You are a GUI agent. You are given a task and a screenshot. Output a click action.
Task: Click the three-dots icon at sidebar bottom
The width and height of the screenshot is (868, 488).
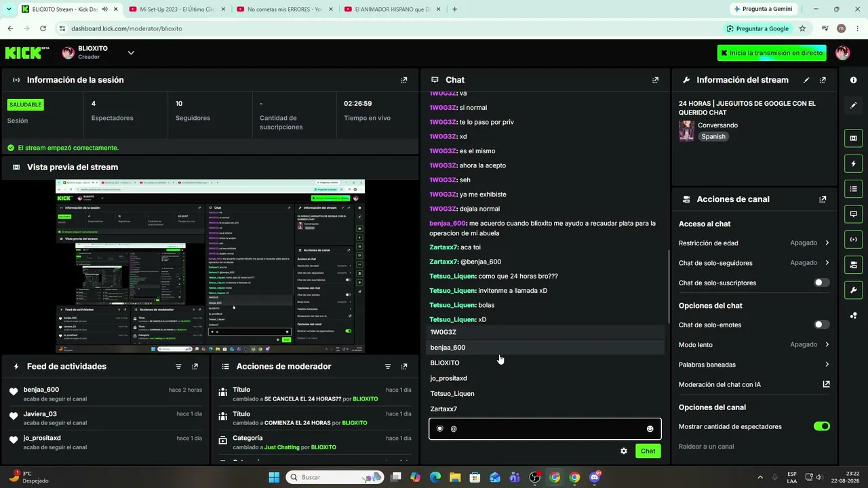tap(853, 315)
